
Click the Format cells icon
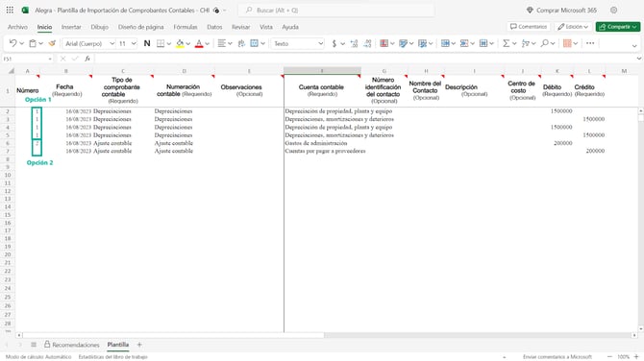(x=483, y=43)
